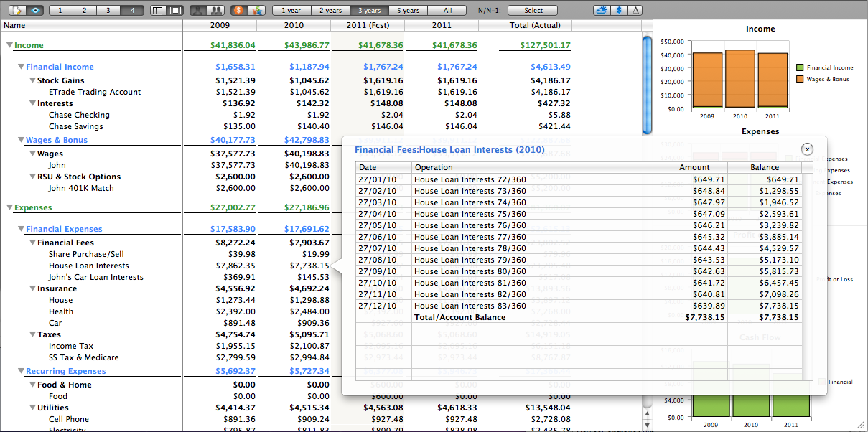The image size is (868, 432).
Task: Click the Total (Actual) column header
Action: (x=535, y=25)
